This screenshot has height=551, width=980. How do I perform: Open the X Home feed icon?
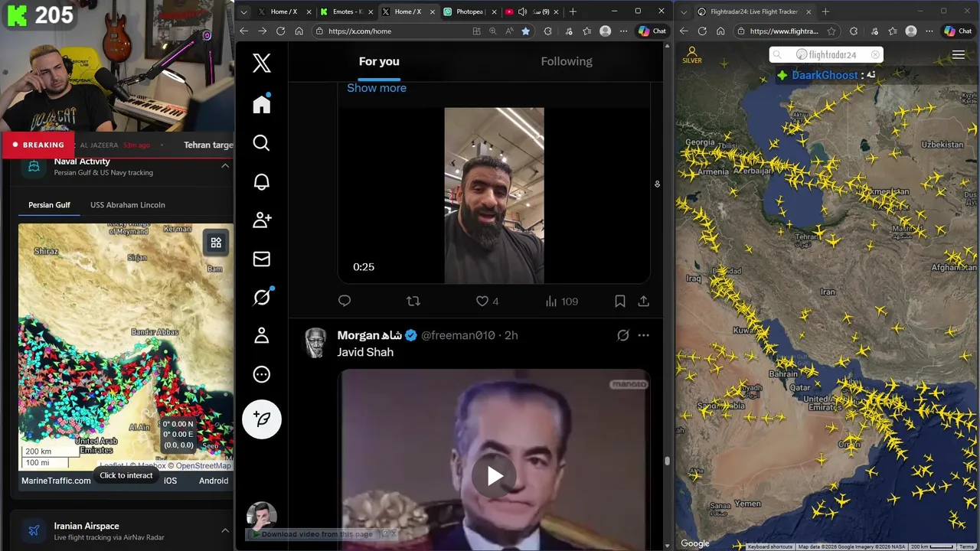(262, 104)
